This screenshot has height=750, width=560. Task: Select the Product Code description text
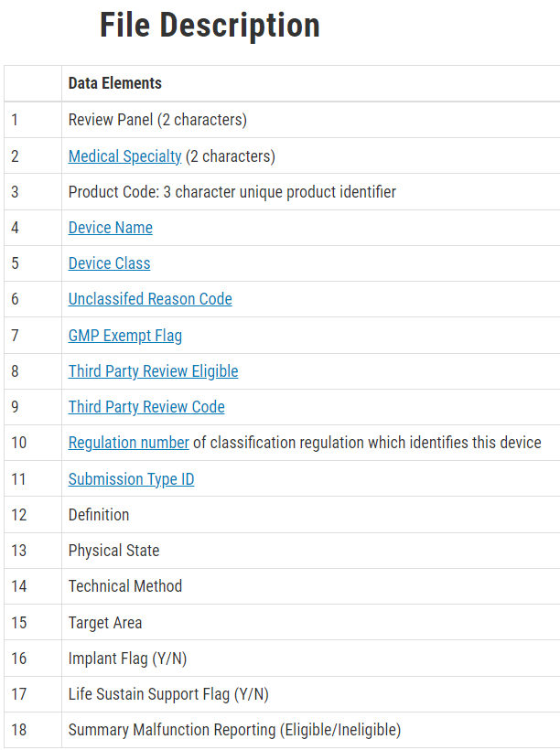pos(232,192)
